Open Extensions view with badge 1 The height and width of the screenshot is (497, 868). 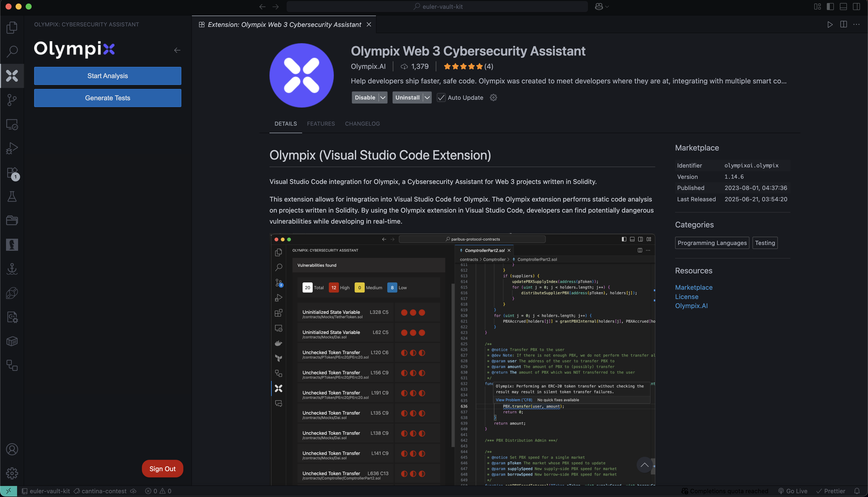coord(13,173)
